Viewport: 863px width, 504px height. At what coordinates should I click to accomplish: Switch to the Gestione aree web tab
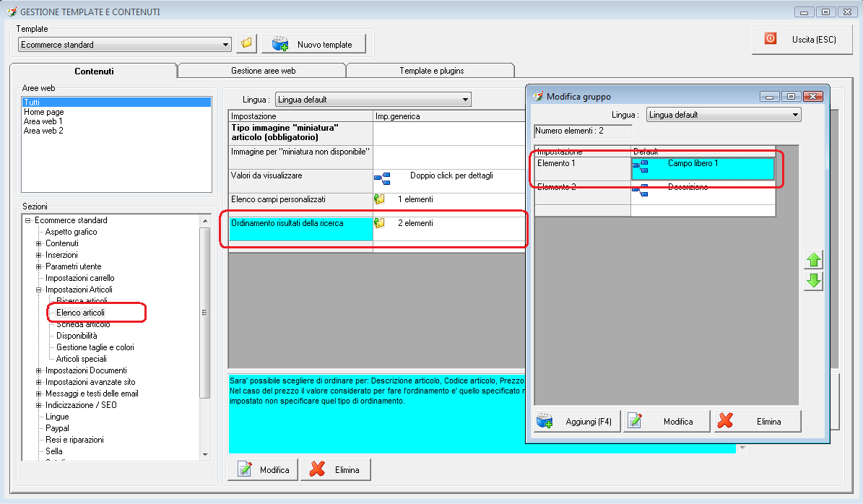263,71
